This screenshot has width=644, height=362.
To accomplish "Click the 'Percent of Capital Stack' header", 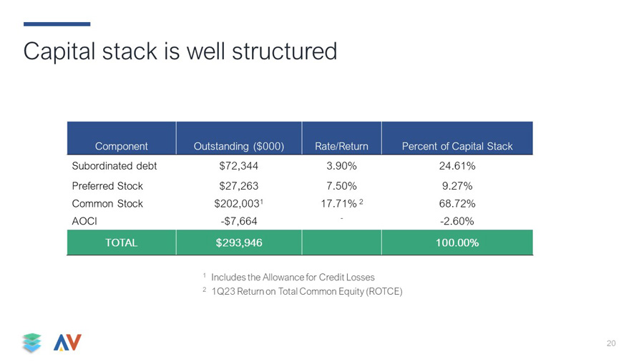I will (x=457, y=146).
